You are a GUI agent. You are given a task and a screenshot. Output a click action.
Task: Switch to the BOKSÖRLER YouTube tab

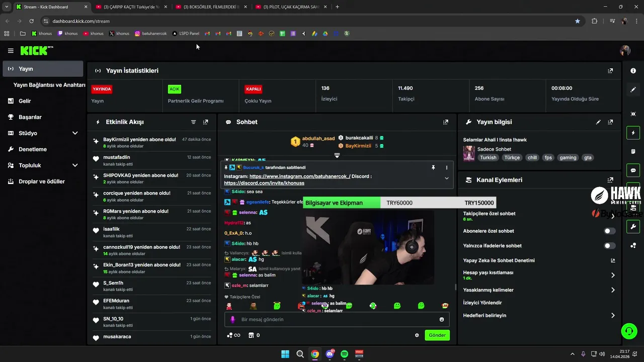click(x=211, y=7)
